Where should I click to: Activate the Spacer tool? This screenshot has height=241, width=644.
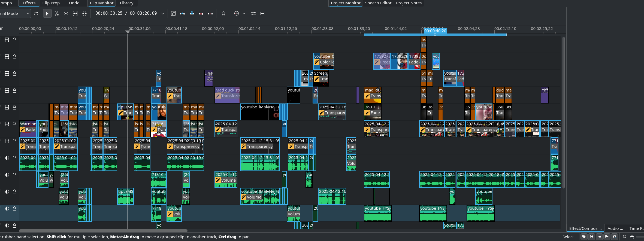pyautogui.click(x=66, y=13)
